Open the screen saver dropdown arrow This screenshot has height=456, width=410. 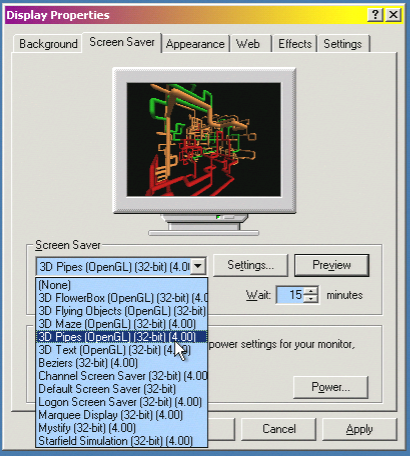click(x=198, y=266)
